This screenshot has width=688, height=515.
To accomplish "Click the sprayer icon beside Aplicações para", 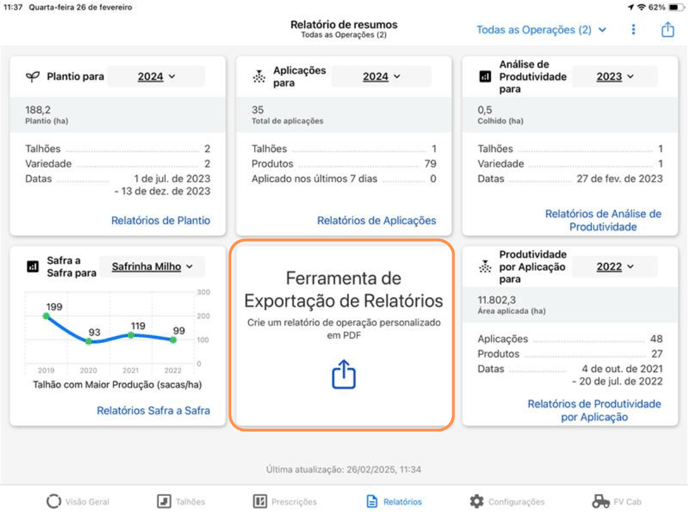I will click(x=259, y=77).
